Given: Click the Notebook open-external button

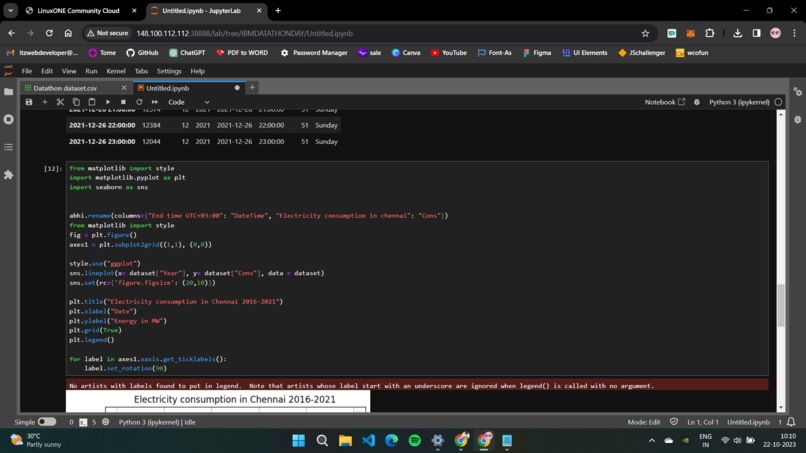Looking at the screenshot, I should (665, 102).
